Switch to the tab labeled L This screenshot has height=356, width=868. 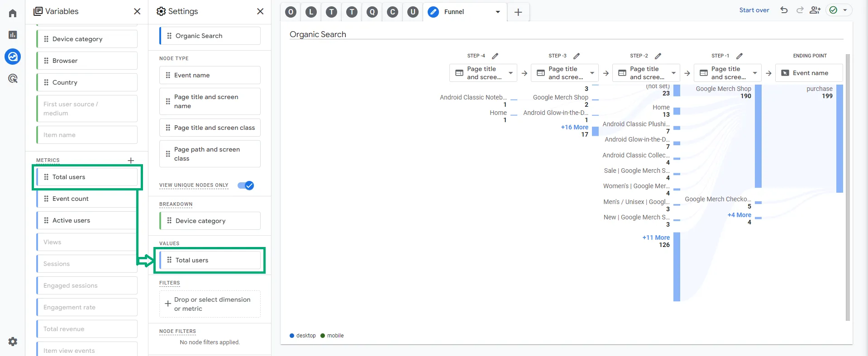(311, 12)
